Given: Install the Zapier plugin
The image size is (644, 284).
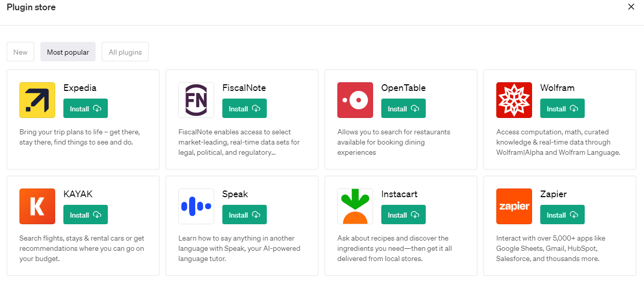Looking at the screenshot, I should (x=562, y=215).
